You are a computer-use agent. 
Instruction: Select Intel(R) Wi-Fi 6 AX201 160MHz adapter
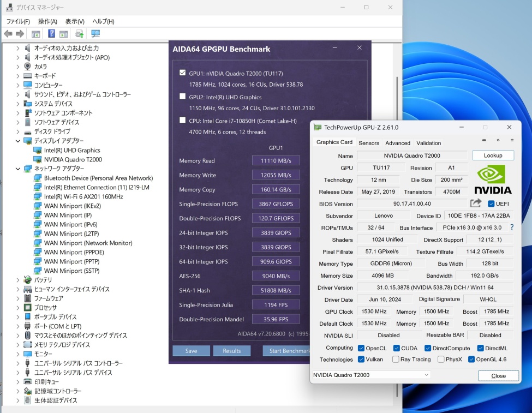click(83, 196)
